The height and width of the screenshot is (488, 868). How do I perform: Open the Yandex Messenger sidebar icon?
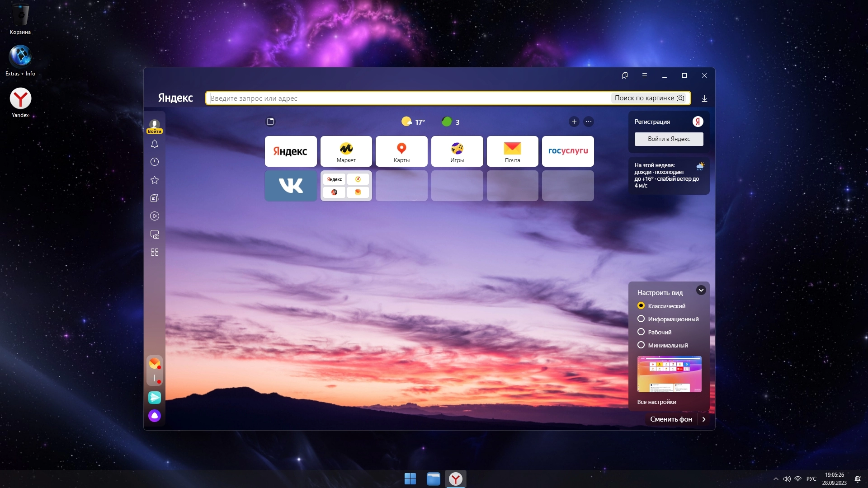click(x=155, y=398)
